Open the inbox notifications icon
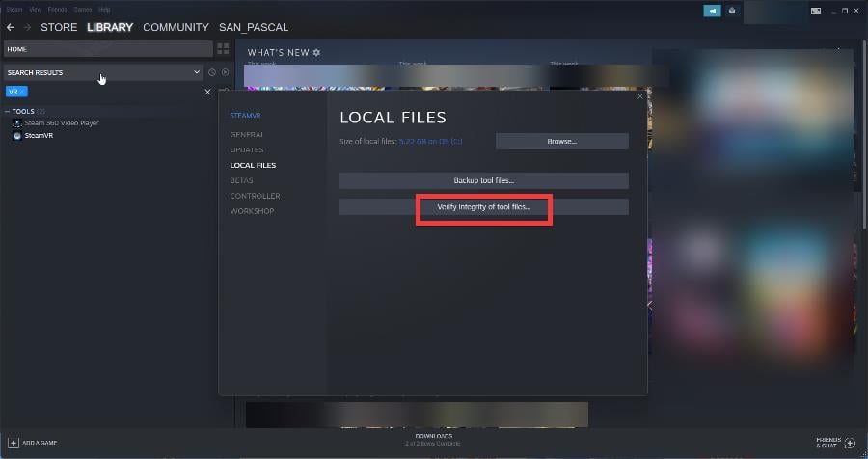 (x=732, y=11)
